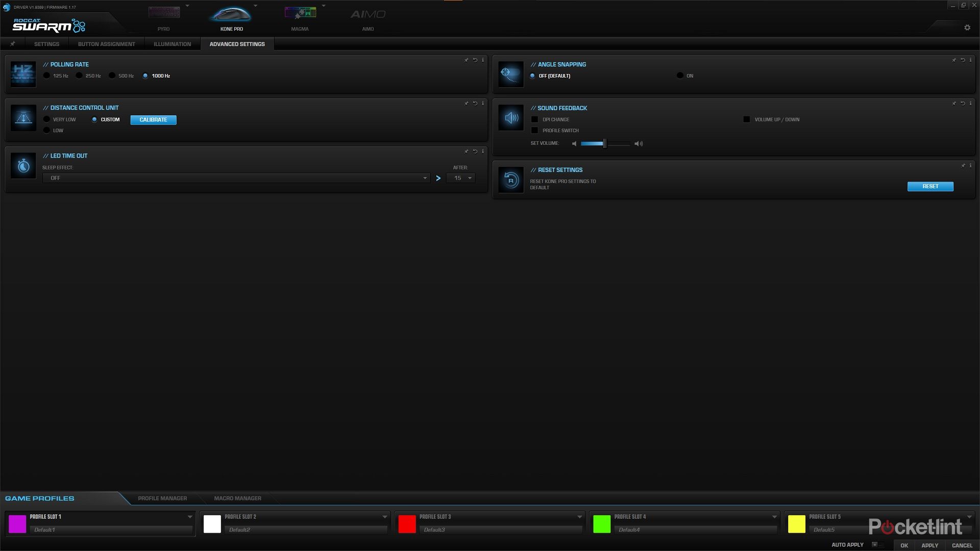Enable the DPI Change sound checkbox

(x=534, y=119)
